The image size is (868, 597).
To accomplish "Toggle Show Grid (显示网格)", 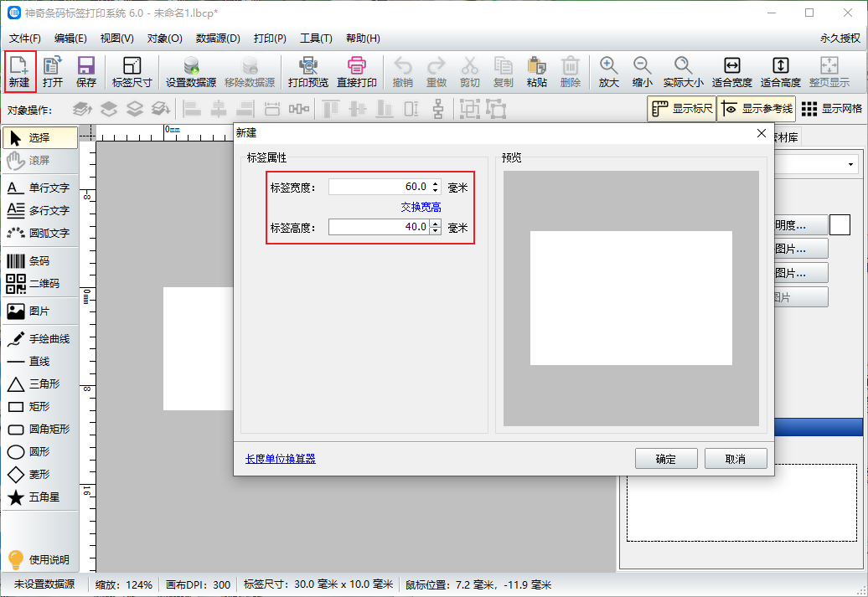I will tap(831, 109).
